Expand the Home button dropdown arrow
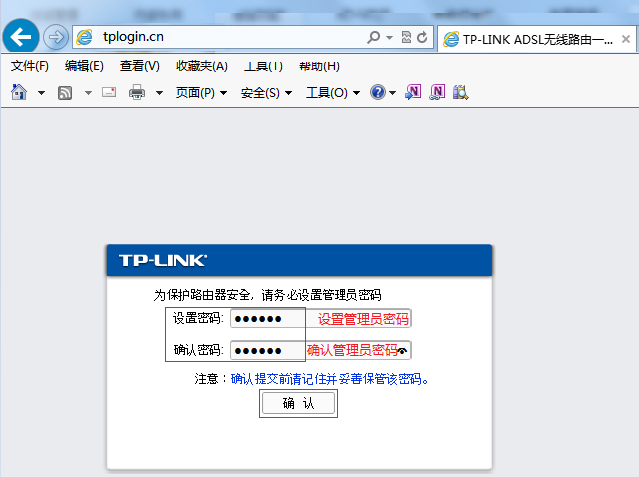This screenshot has height=477, width=639. [x=41, y=93]
